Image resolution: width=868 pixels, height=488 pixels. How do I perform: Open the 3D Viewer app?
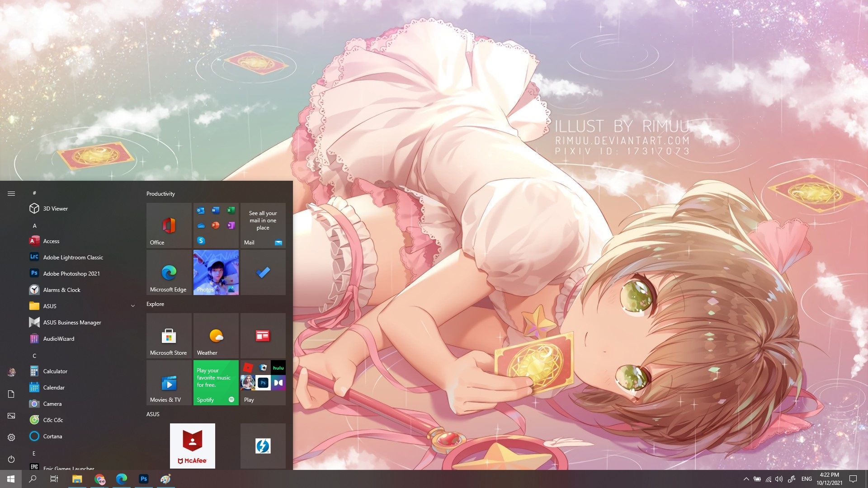(81, 208)
